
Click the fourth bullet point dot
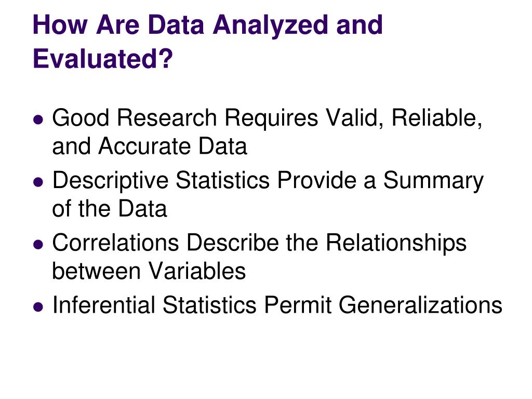click(x=38, y=307)
